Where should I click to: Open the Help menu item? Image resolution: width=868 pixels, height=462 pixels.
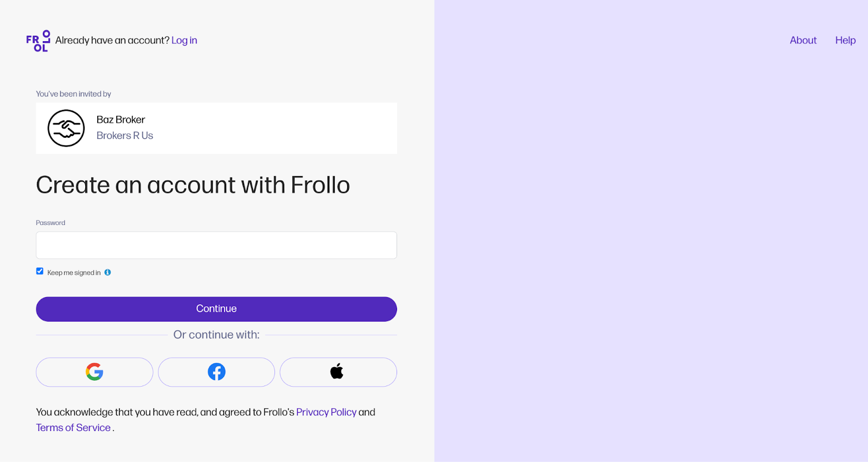tap(845, 41)
